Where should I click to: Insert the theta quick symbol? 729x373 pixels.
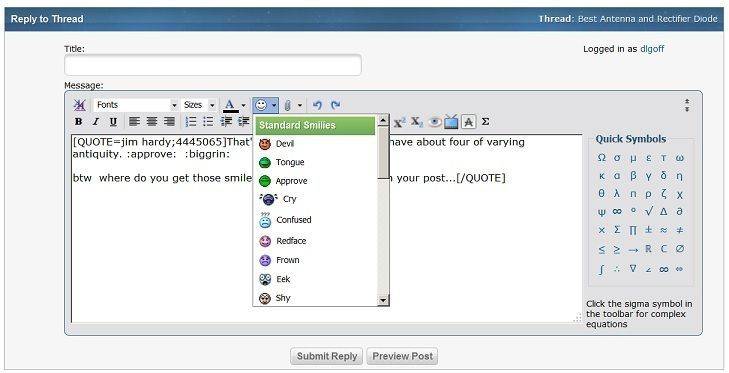coord(602,193)
